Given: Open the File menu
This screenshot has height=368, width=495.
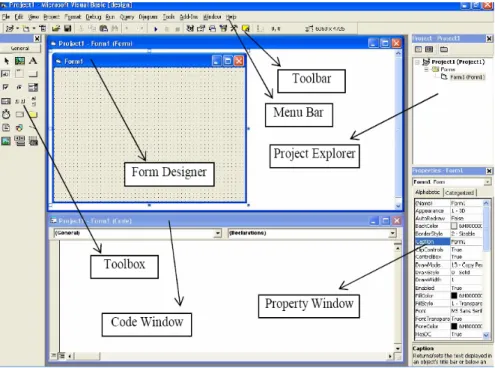Looking at the screenshot, I should click(6, 17).
